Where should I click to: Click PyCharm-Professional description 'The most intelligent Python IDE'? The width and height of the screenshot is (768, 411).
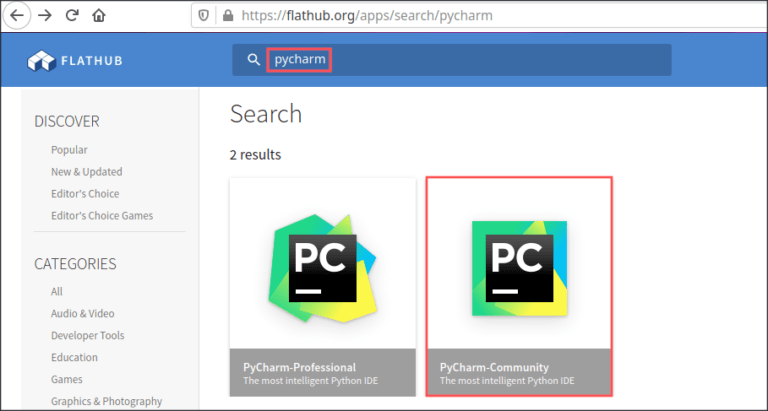point(311,381)
